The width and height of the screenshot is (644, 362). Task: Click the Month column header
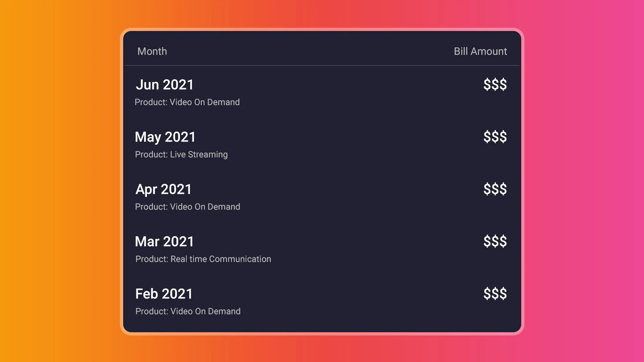pyautogui.click(x=152, y=51)
